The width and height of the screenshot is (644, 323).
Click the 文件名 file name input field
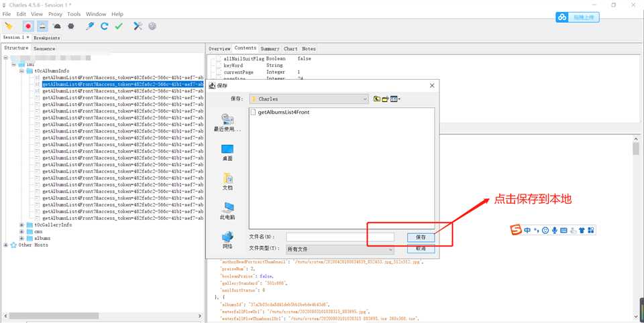[340, 237]
